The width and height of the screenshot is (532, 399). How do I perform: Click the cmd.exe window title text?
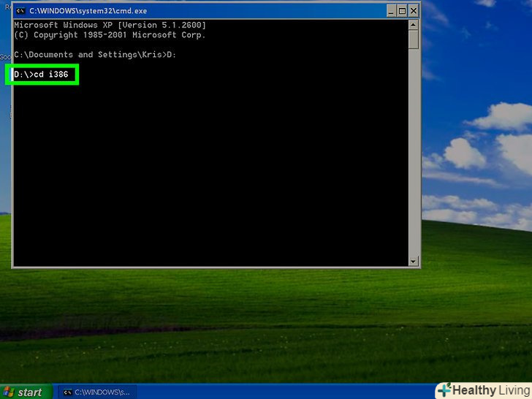point(88,11)
